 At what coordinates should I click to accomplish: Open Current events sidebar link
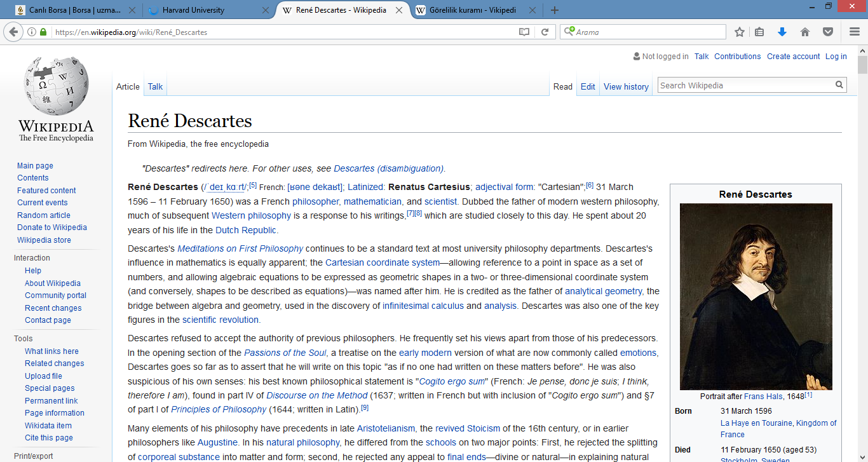pos(42,203)
